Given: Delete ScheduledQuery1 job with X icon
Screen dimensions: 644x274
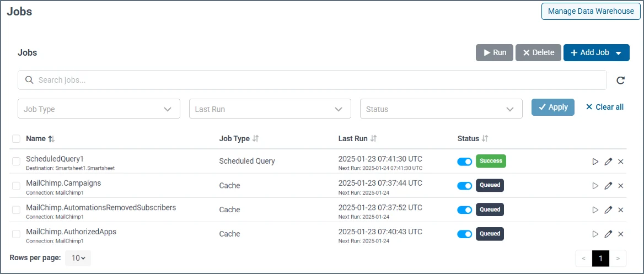Looking at the screenshot, I should click(621, 162).
